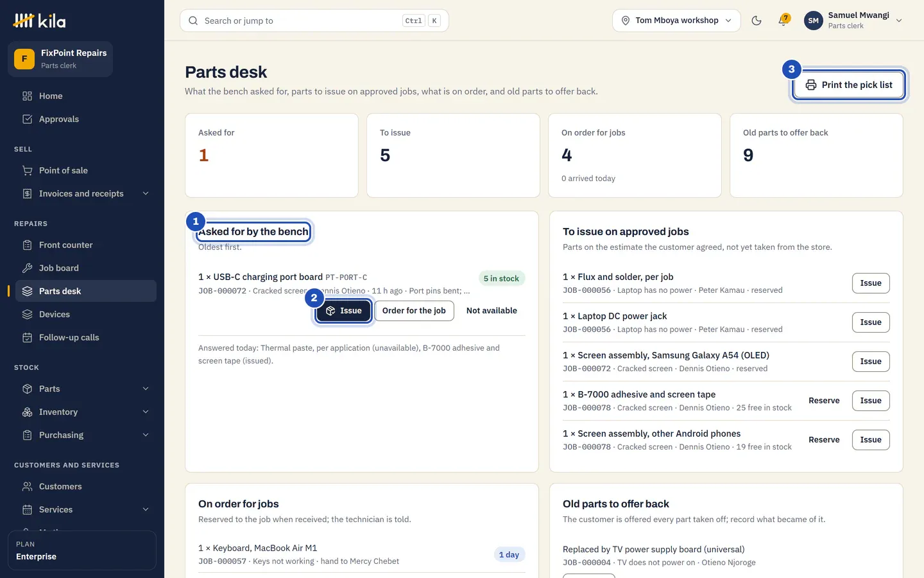Expand the Inventory submenu chevron
The image size is (924, 578).
(x=146, y=412)
